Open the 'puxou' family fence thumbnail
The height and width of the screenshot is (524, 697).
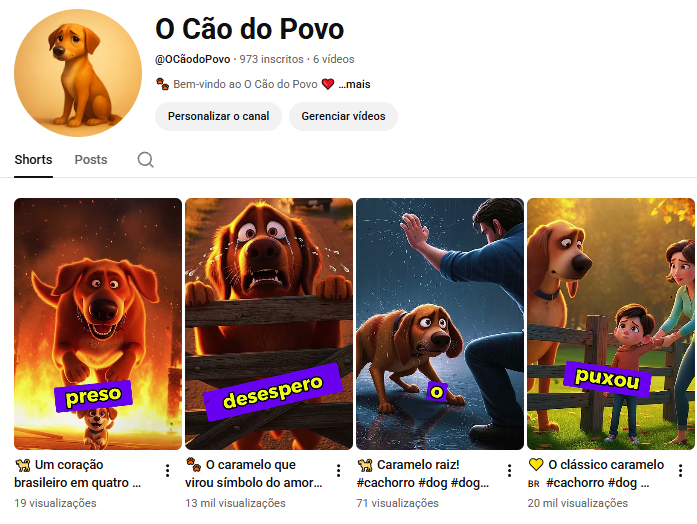point(611,324)
